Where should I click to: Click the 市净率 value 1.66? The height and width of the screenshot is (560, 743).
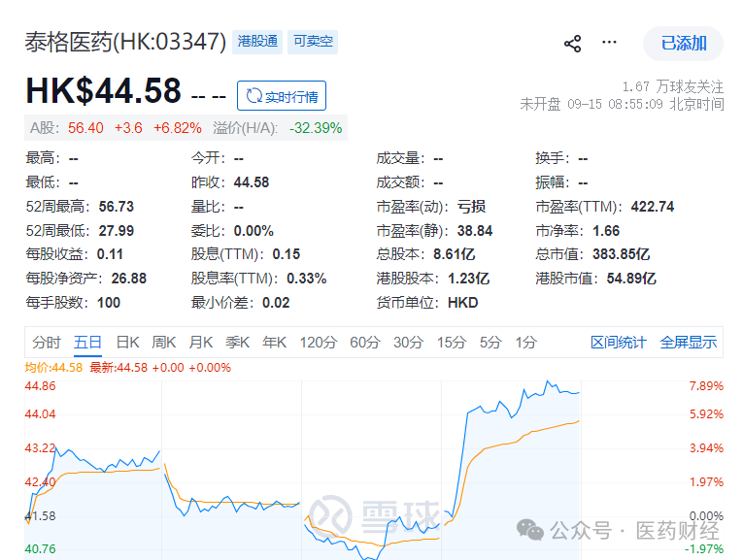click(606, 231)
